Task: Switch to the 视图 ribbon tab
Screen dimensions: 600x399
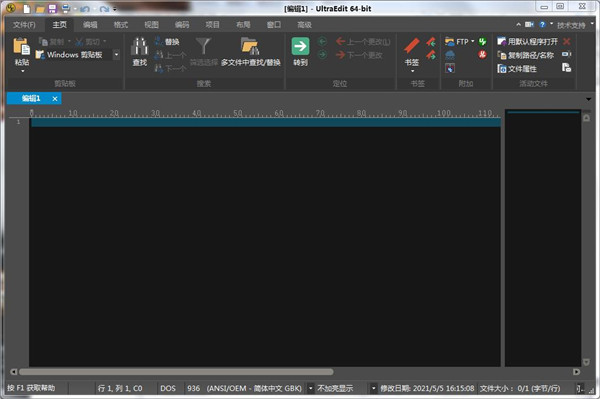Action: (x=151, y=25)
